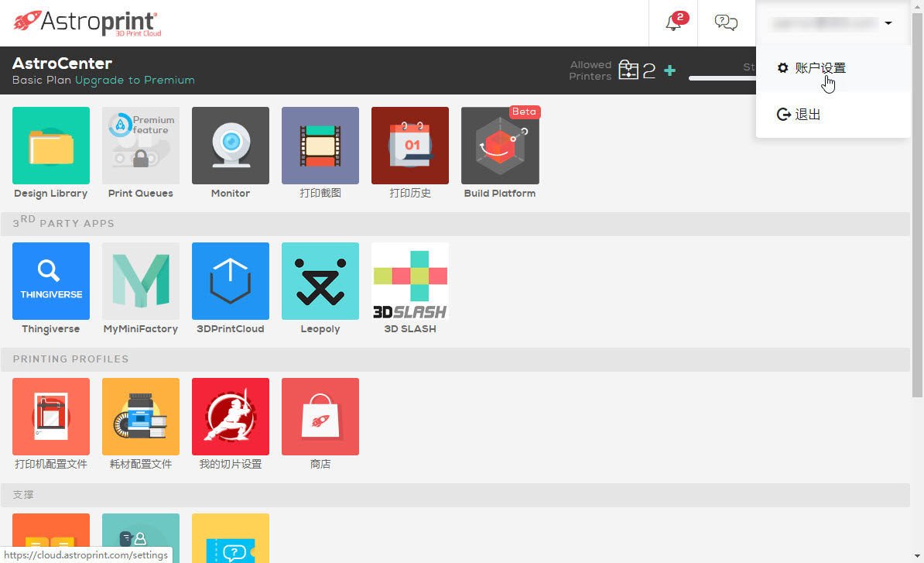Open the yellow question ticket tile

[231, 538]
